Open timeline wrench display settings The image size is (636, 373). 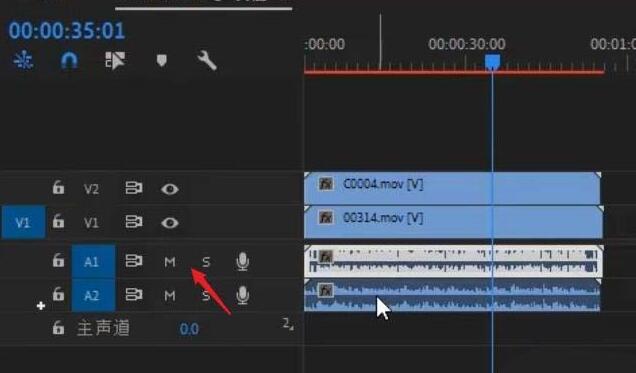(207, 61)
